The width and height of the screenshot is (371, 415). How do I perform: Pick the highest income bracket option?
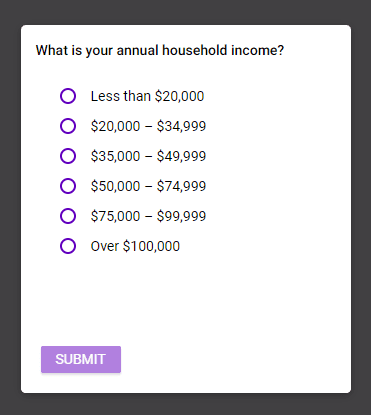point(68,246)
